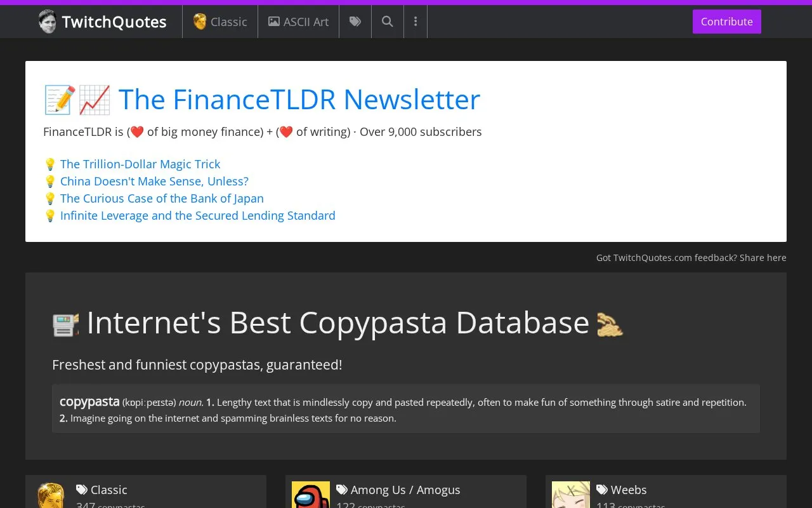
Task: Open the search magnifier icon
Action: tap(387, 22)
